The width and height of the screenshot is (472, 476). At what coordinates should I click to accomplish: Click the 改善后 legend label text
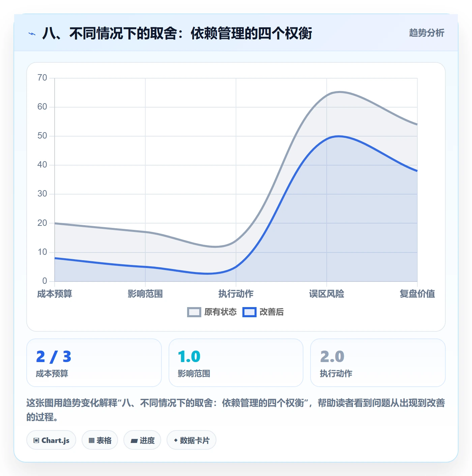click(272, 312)
